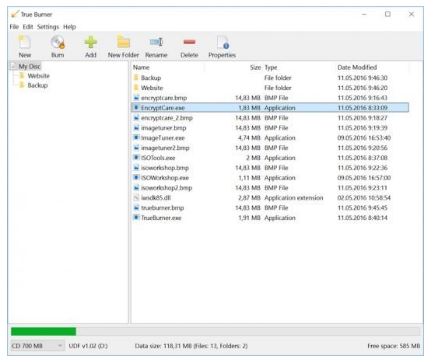Click the isoworkshop2.bmp file icon

coord(136,188)
